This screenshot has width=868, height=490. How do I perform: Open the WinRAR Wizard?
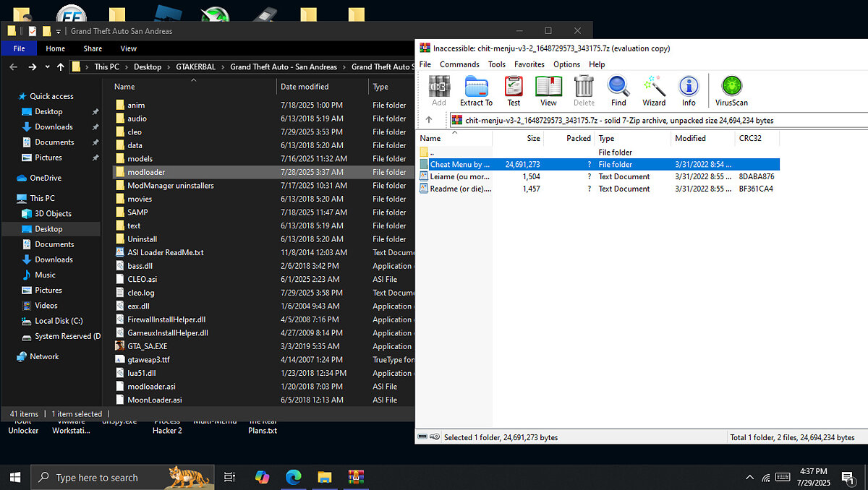(x=654, y=90)
